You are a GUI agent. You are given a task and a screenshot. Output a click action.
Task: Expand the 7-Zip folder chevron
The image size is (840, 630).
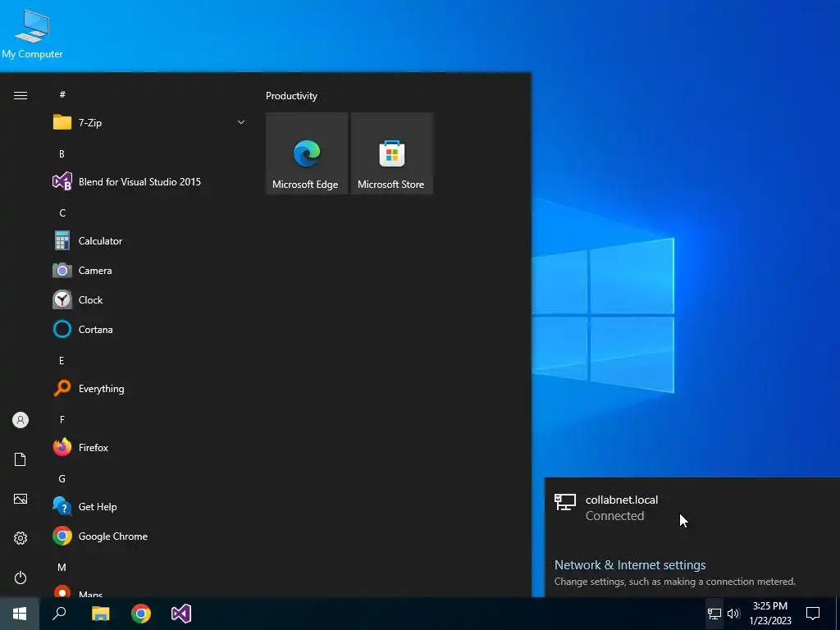point(241,123)
